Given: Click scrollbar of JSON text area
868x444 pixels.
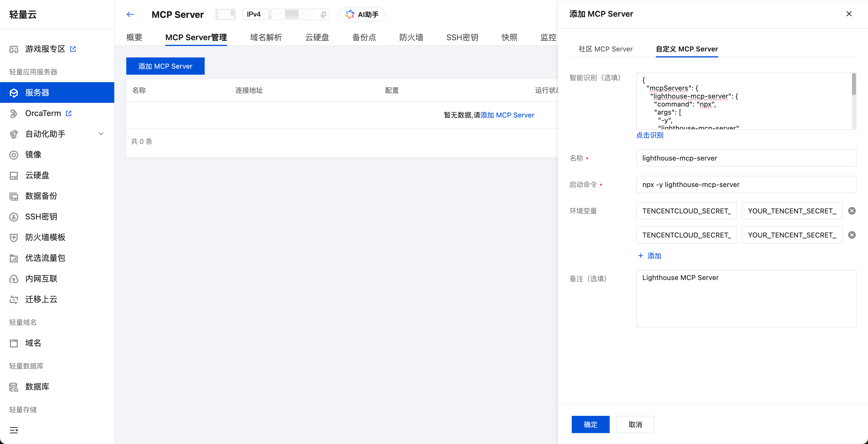Looking at the screenshot, I should click(x=854, y=84).
